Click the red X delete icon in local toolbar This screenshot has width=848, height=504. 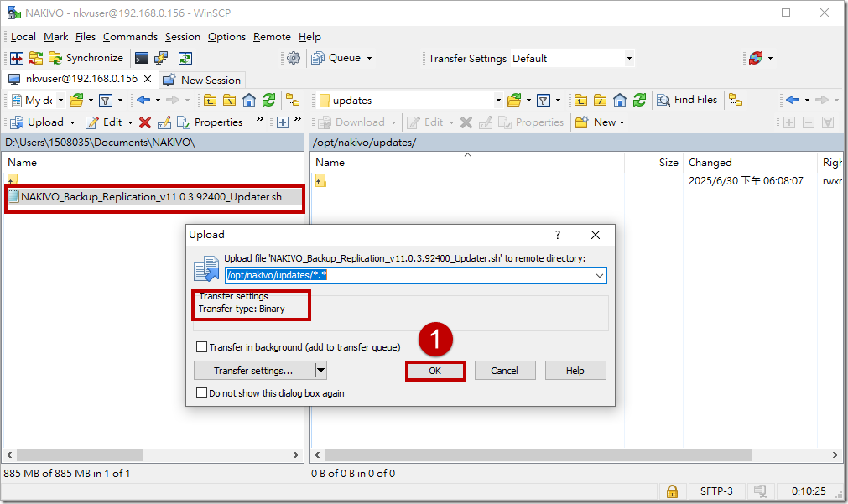coord(144,122)
